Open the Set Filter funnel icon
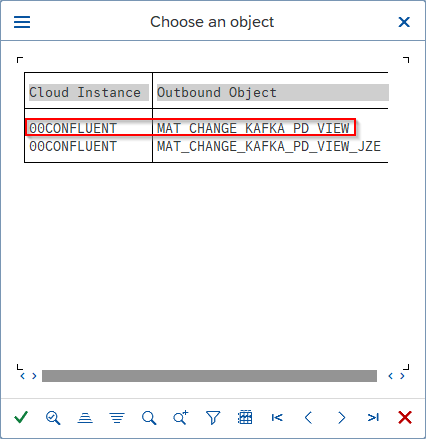The height and width of the screenshot is (439, 426). click(x=213, y=418)
